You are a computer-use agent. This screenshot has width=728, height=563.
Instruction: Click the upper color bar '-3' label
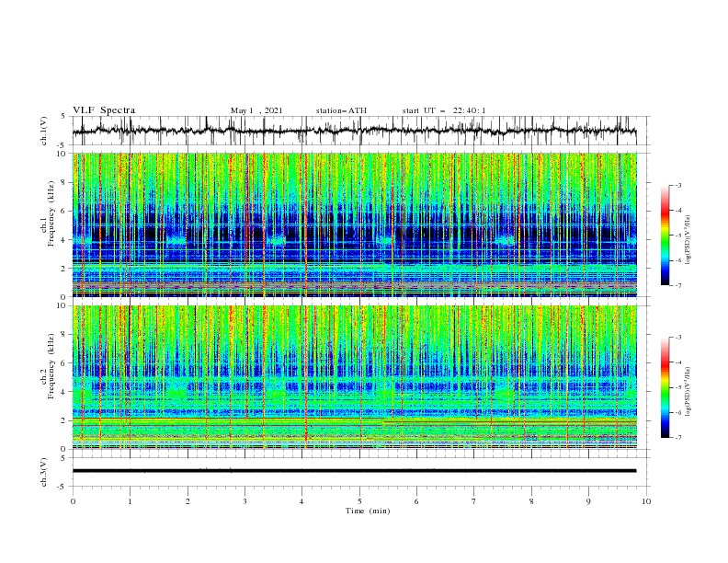click(678, 185)
